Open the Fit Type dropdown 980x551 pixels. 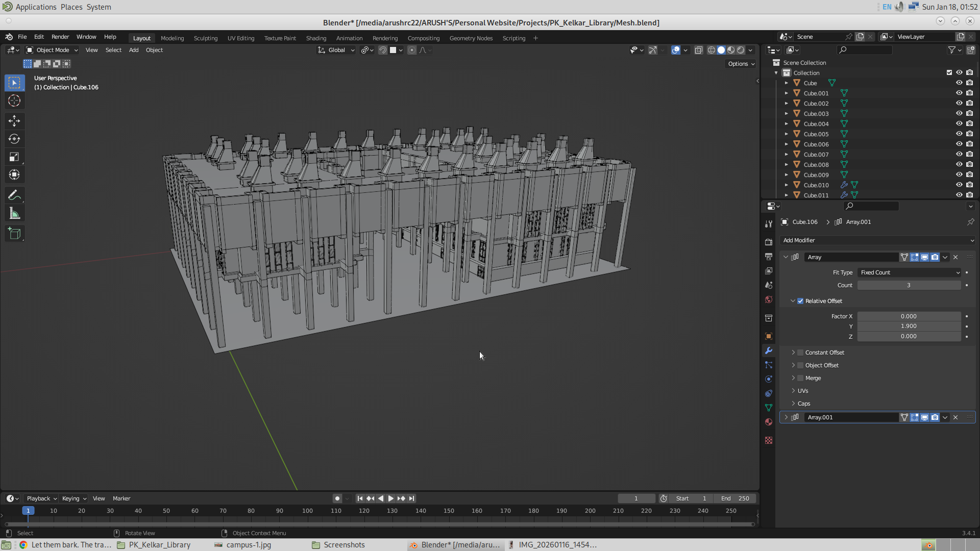click(x=909, y=272)
